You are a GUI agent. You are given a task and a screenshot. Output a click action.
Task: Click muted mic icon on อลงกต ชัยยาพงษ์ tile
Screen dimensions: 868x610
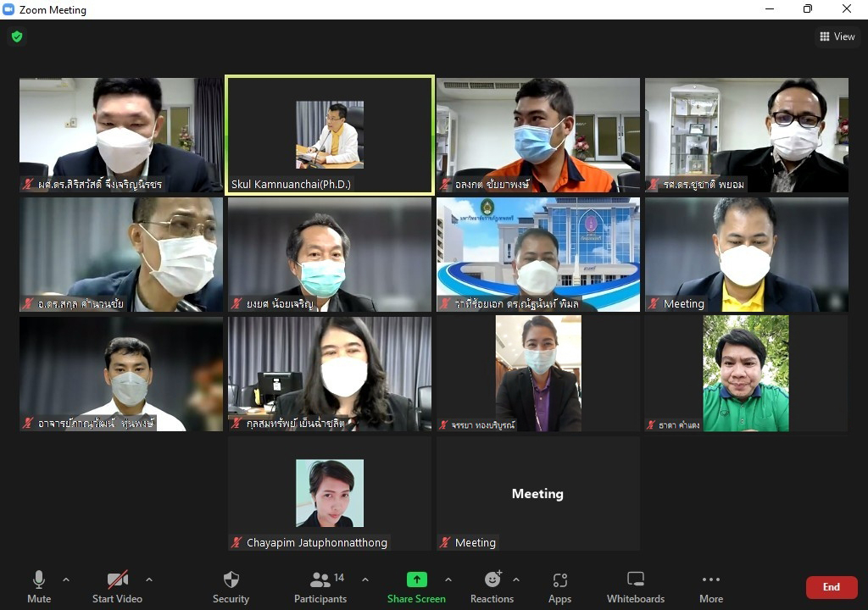(445, 185)
